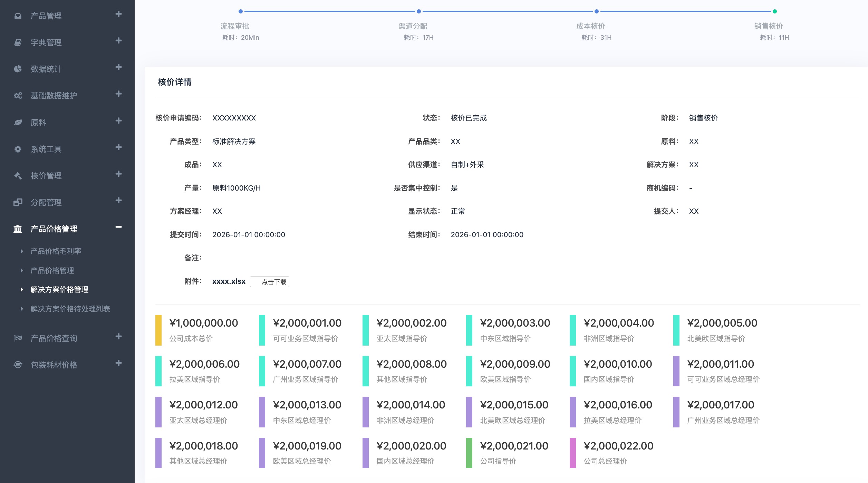This screenshot has width=868, height=483.
Task: Expand the 数据统计 section plus icon
Action: [118, 67]
